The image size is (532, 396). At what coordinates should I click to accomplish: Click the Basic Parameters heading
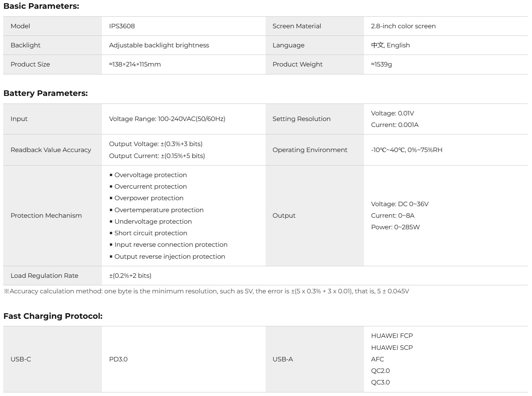[41, 6]
